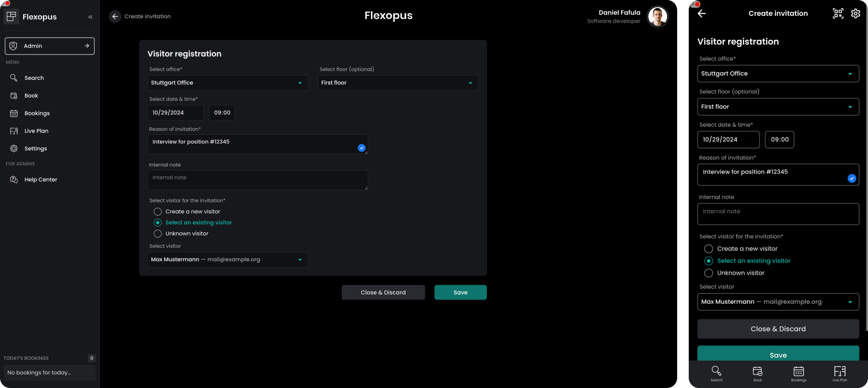Tap the Live Plan icon in bottom bar
This screenshot has height=388, width=868.
coord(839,373)
